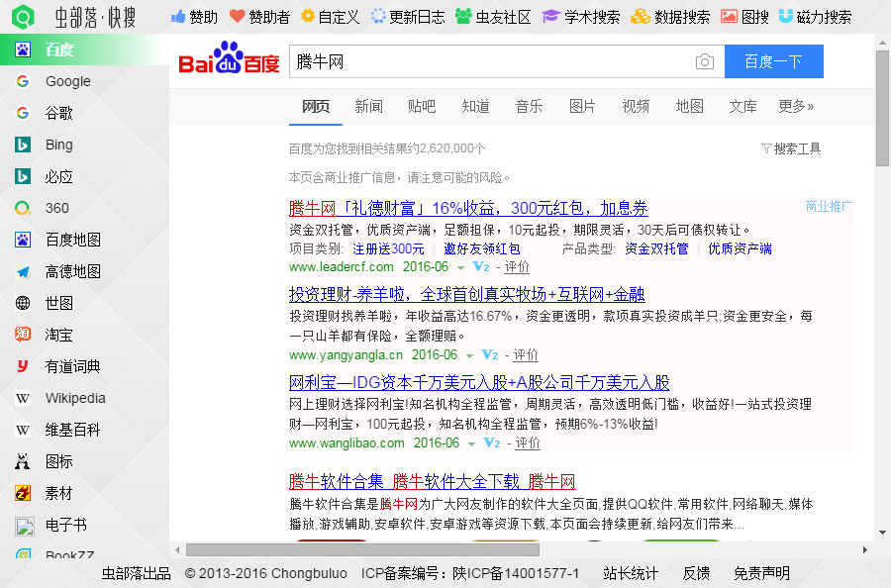The width and height of the screenshot is (891, 588).
Task: Select 360 search icon in sidebar
Action: (x=23, y=208)
